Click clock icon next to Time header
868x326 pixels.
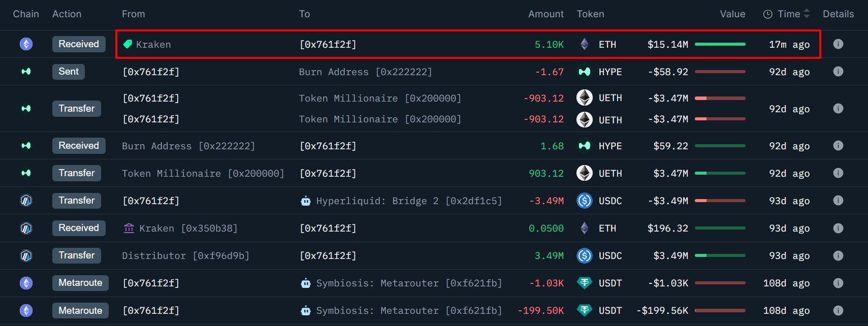click(x=768, y=14)
